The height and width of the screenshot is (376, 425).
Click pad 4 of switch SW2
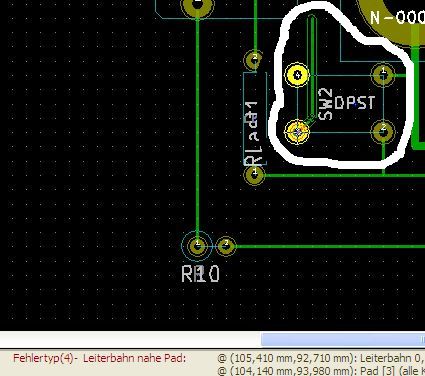point(297,75)
